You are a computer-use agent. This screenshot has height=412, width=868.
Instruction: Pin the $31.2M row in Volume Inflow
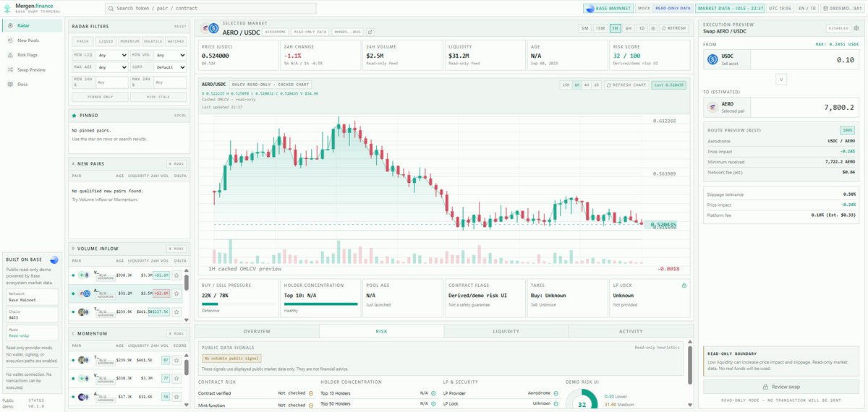[176, 293]
